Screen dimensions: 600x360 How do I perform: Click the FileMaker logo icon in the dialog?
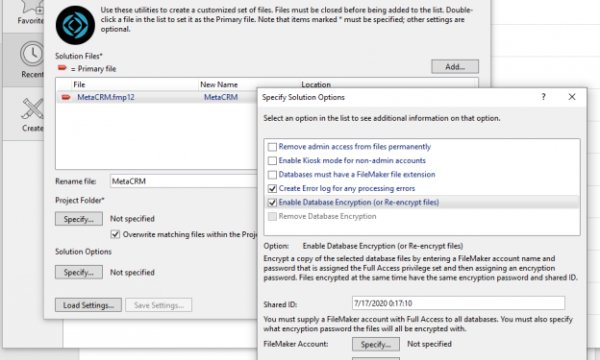pos(75,25)
